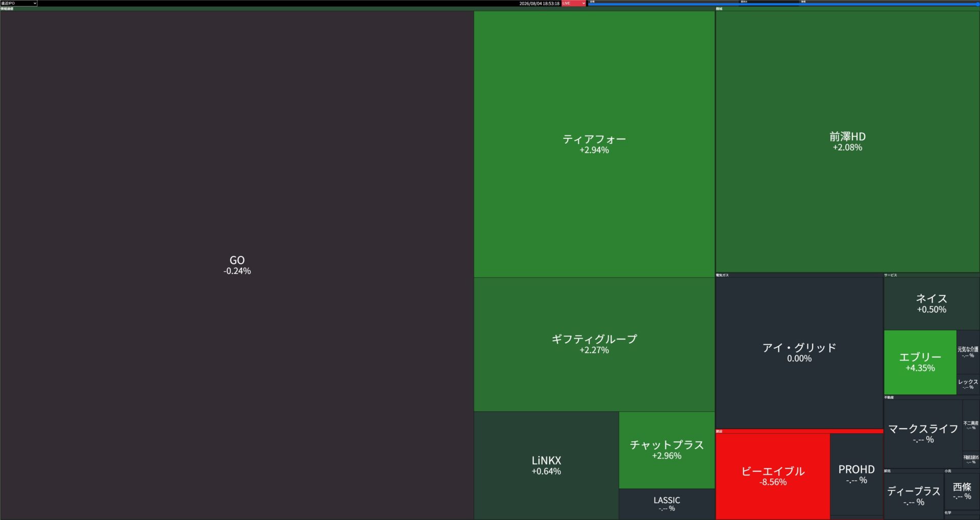Viewport: 980px width, 520px height.
Task: Click the サービス sector header
Action: pyautogui.click(x=932, y=275)
